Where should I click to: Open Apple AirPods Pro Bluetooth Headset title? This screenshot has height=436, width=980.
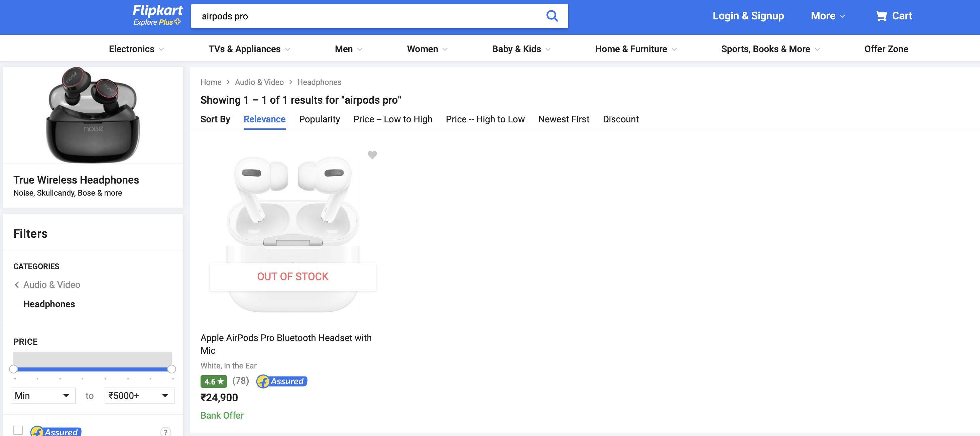(286, 344)
